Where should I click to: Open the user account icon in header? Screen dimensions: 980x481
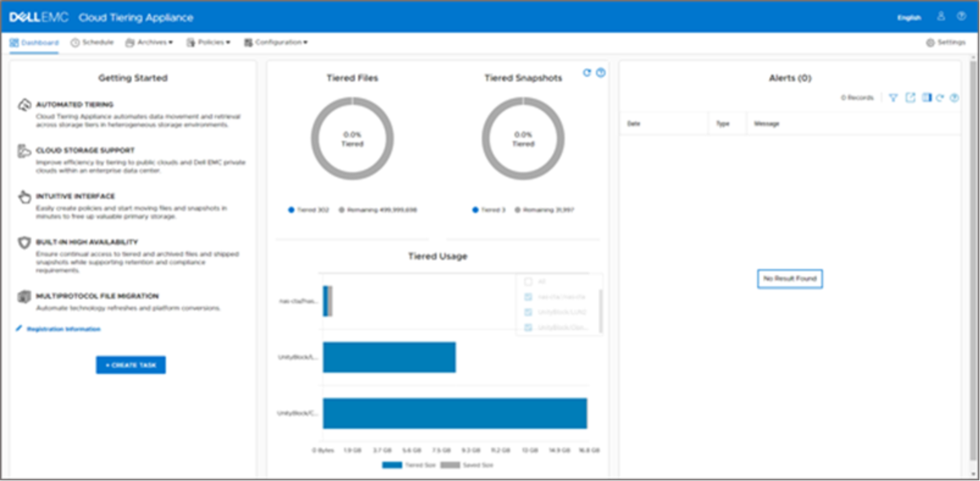[941, 17]
